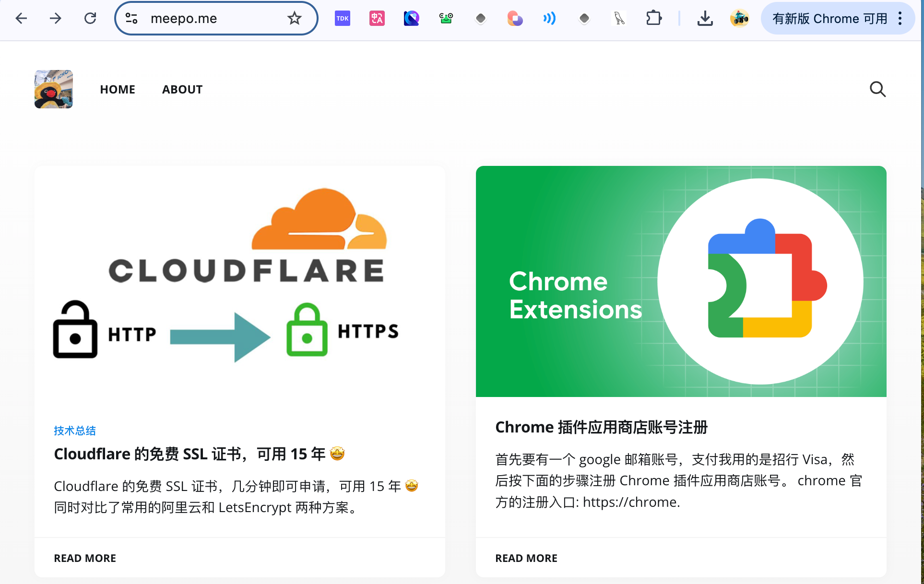Open the Chrome profile avatar
Image resolution: width=924 pixels, height=584 pixels.
pos(740,19)
